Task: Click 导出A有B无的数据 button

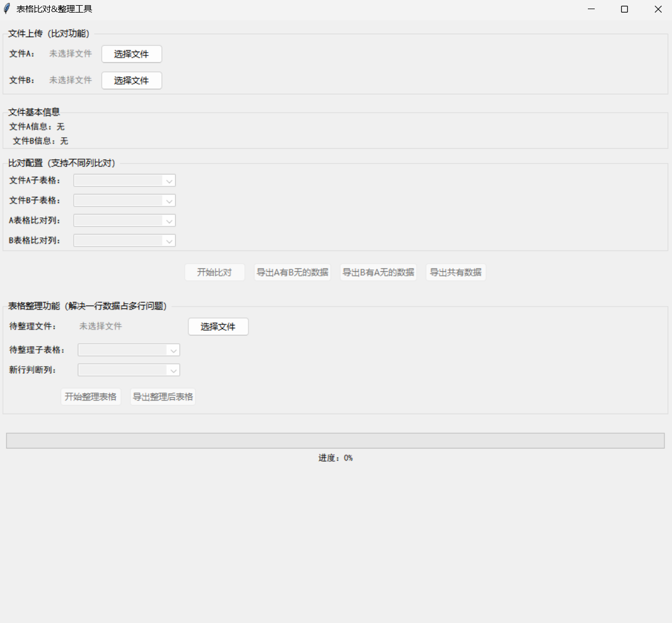Action: (292, 272)
